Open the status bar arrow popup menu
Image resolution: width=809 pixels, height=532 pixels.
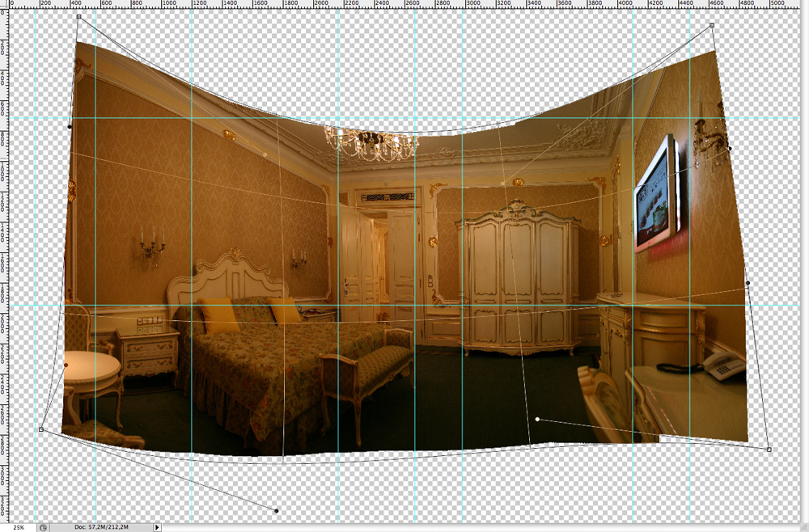click(157, 527)
